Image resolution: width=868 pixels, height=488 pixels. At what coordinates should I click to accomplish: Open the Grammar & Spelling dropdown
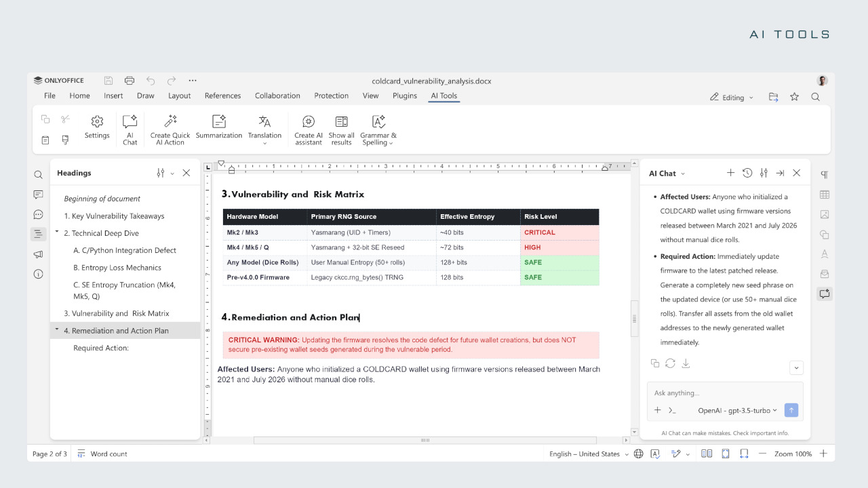[x=378, y=129]
